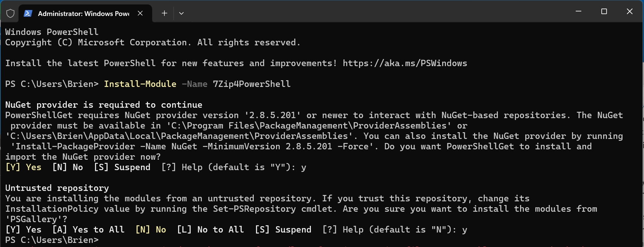
Task: Minimize the terminal window
Action: [x=578, y=12]
